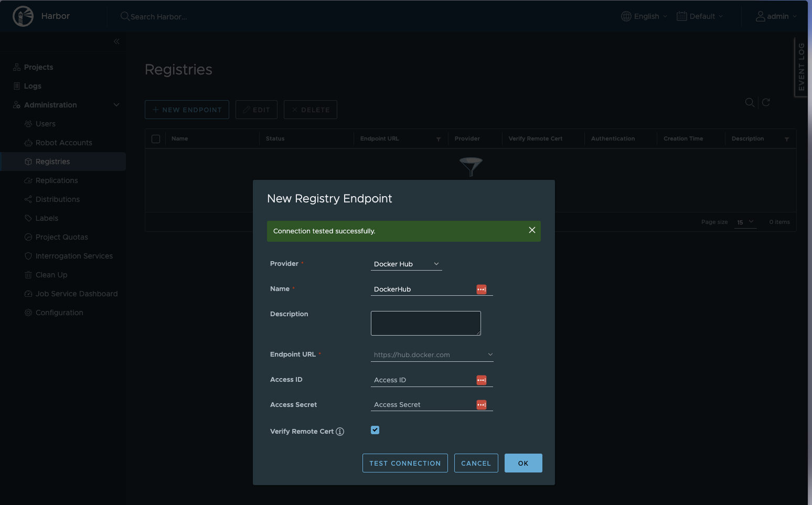The width and height of the screenshot is (812, 505).
Task: Dismiss the connection success alert
Action: pyautogui.click(x=532, y=230)
